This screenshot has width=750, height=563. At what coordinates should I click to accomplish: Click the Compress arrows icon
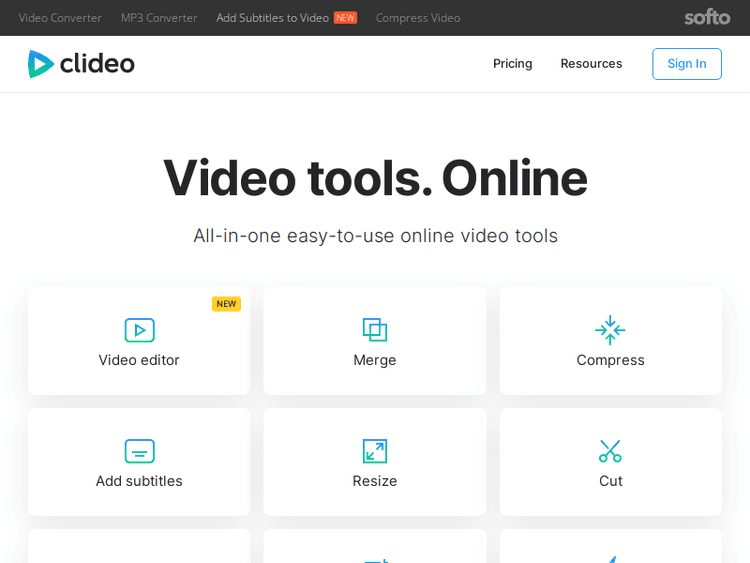610,330
